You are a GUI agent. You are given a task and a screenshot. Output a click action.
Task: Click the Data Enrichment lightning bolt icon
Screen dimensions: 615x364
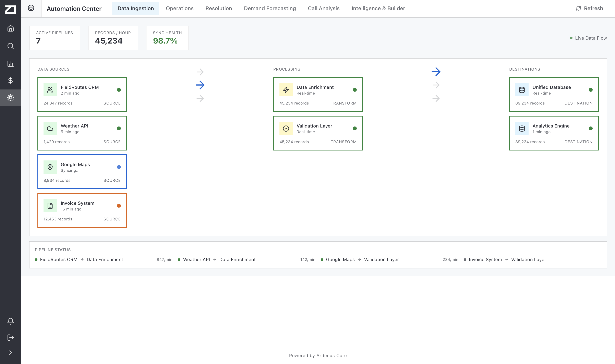[x=286, y=90]
